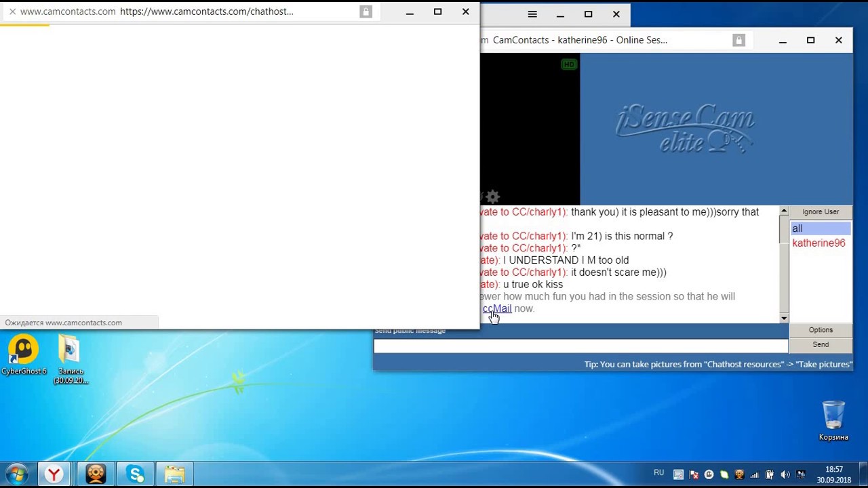
Task: Open the volume control tray icon
Action: click(785, 474)
